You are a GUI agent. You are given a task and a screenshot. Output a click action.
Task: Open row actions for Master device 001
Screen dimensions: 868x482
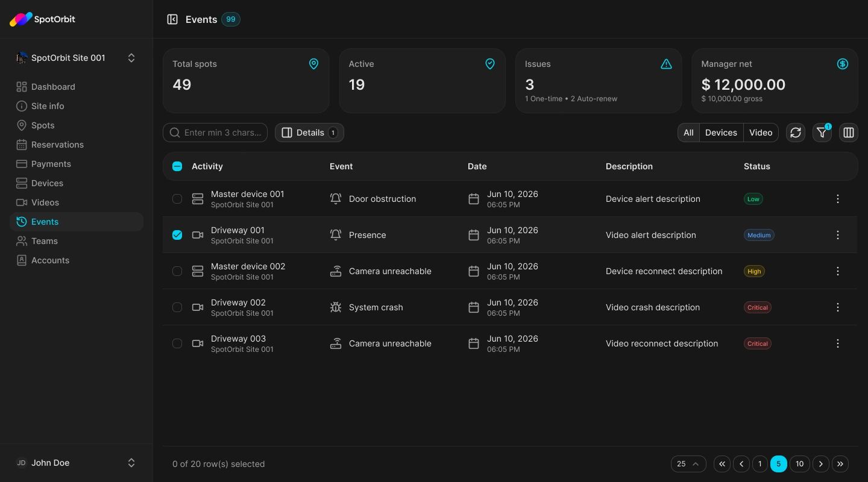point(838,199)
